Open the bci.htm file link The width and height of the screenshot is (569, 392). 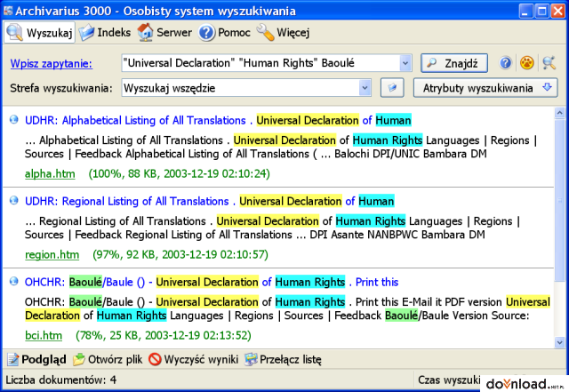click(44, 335)
